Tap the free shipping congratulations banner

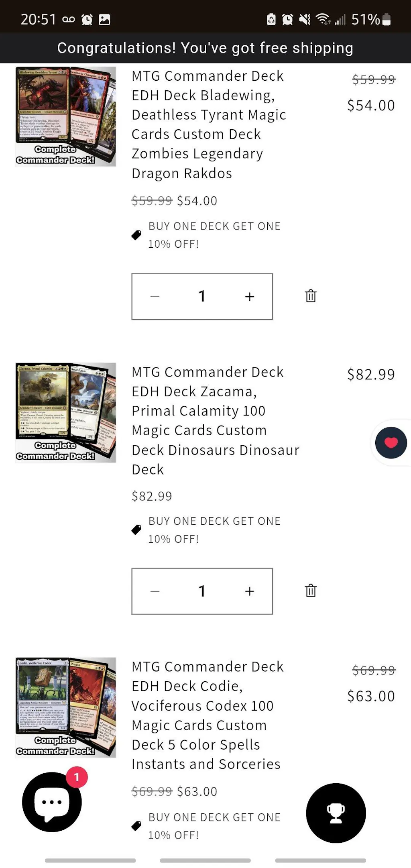(205, 48)
